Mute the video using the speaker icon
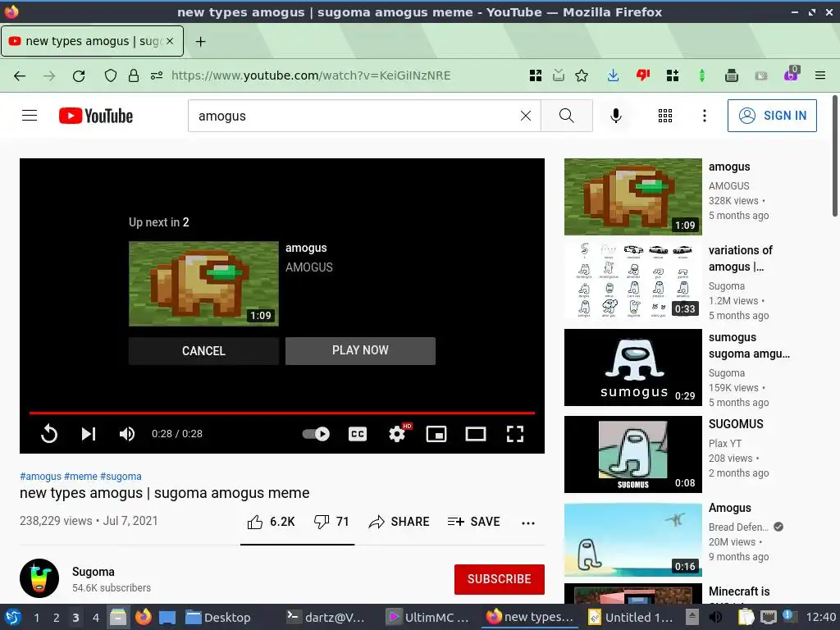 click(127, 433)
